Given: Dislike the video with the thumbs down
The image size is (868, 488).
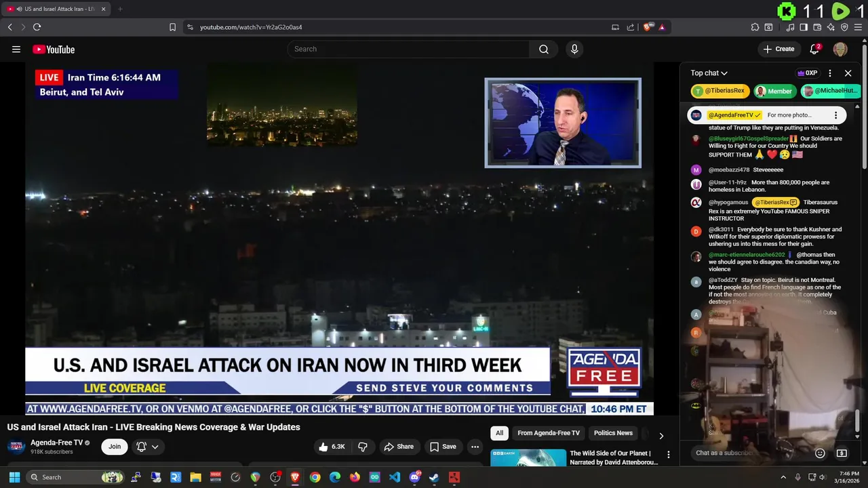Looking at the screenshot, I should 363,447.
